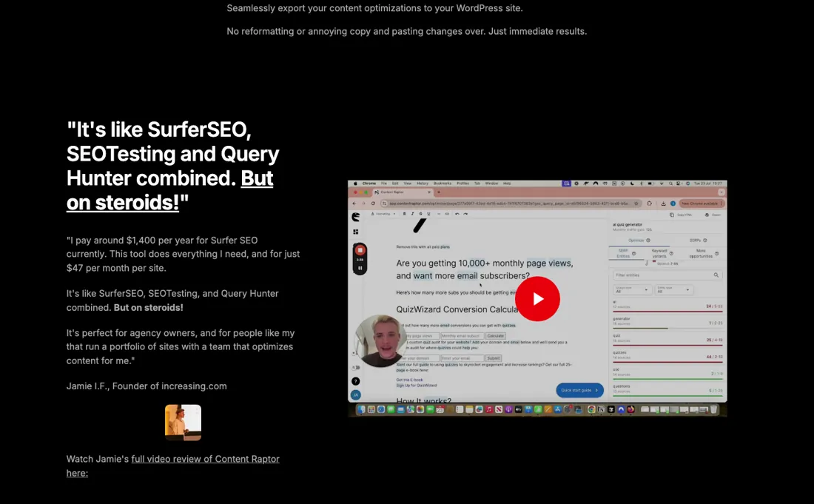Switch to the SERPs tab in the video panel
This screenshot has width=814, height=504.
point(698,241)
